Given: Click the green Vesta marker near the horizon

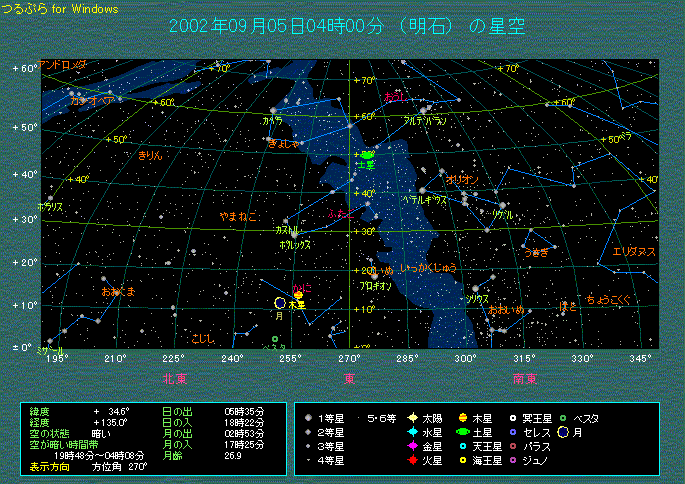Looking at the screenshot, I should click(x=275, y=339).
